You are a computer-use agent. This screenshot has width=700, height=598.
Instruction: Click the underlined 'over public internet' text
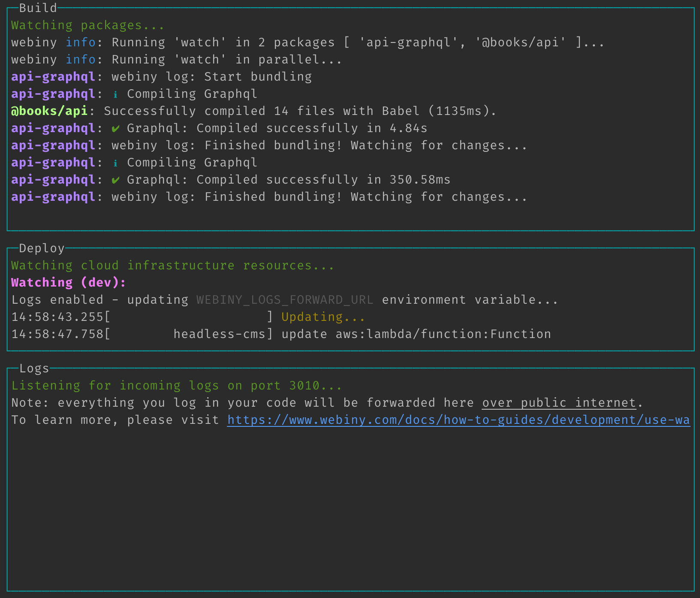(559, 403)
